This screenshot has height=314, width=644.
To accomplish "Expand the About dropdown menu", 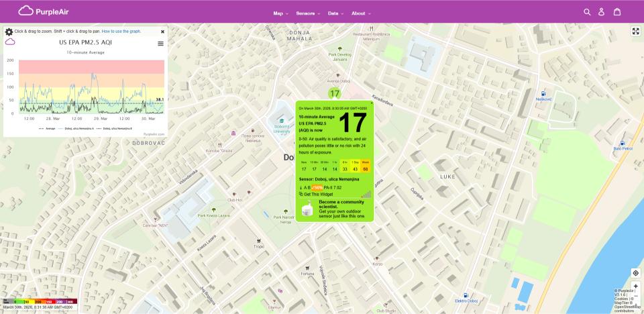I will pos(361,13).
